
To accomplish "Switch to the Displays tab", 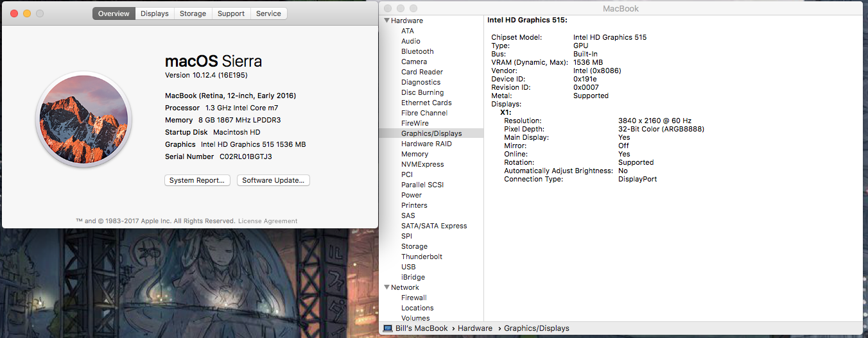I will tap(155, 13).
